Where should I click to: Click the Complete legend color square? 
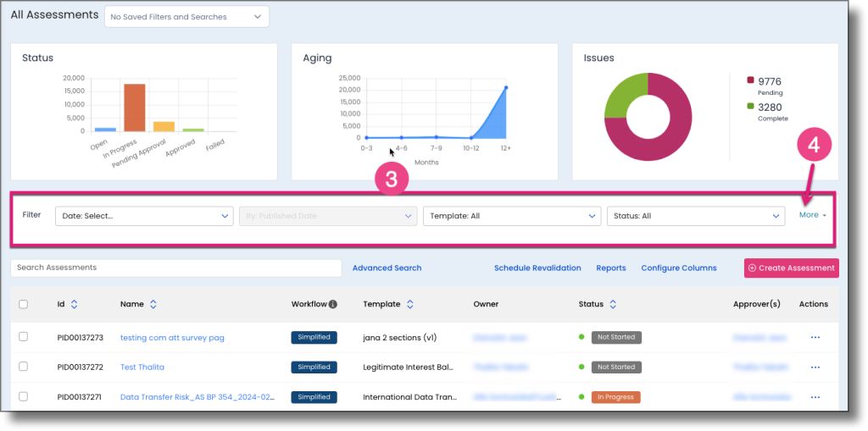coord(751,106)
